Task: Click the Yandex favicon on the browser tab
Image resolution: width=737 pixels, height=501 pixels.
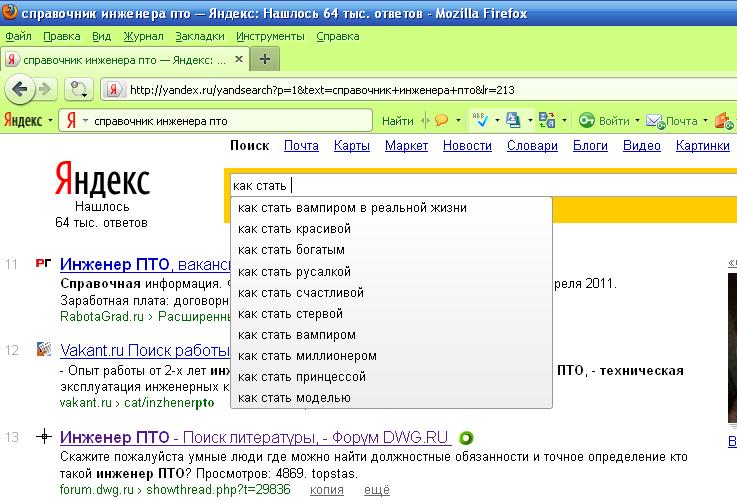Action: point(12,60)
